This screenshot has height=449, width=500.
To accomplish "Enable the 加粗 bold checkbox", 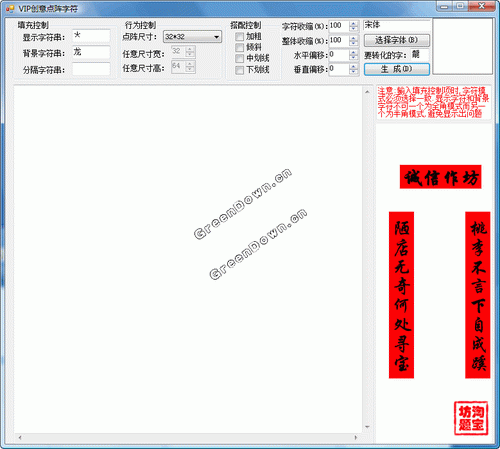I will pyautogui.click(x=239, y=36).
